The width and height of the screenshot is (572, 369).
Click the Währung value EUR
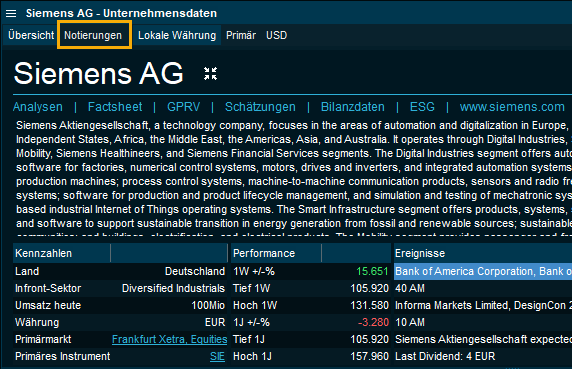(215, 322)
